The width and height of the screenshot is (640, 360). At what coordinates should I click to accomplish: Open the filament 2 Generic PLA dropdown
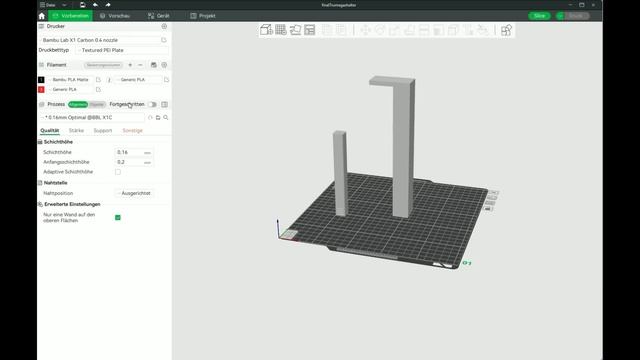coord(139,80)
